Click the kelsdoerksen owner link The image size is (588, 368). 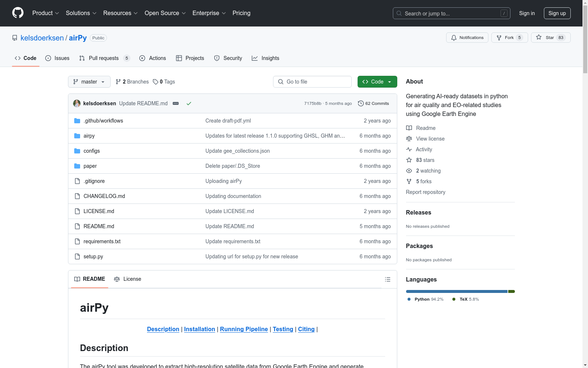(x=42, y=38)
